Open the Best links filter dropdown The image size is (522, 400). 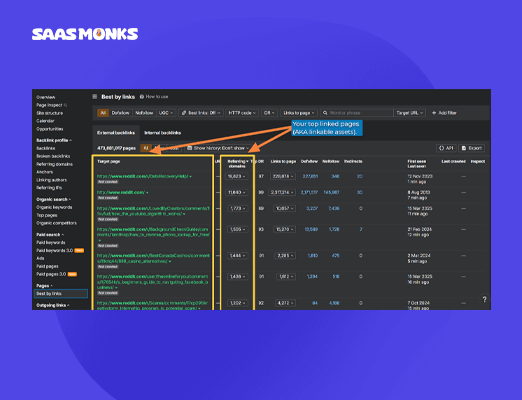[201, 113]
